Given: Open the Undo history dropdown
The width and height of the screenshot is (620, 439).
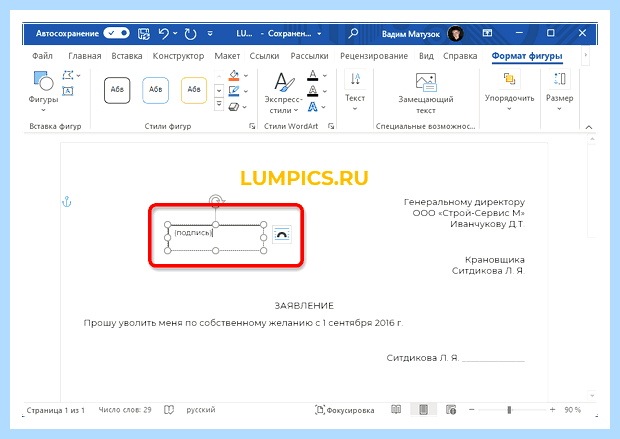Looking at the screenshot, I should click(x=175, y=34).
